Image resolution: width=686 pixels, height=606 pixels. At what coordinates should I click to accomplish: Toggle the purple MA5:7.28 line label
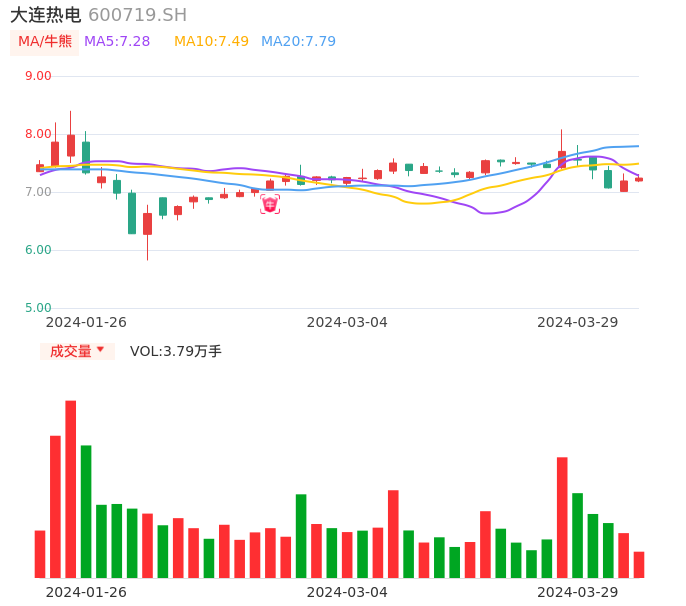tap(117, 42)
